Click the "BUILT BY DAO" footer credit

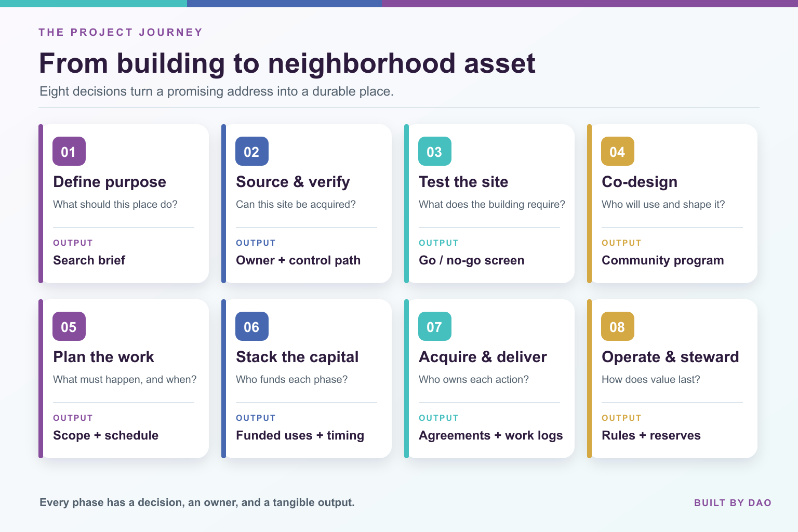point(733,502)
